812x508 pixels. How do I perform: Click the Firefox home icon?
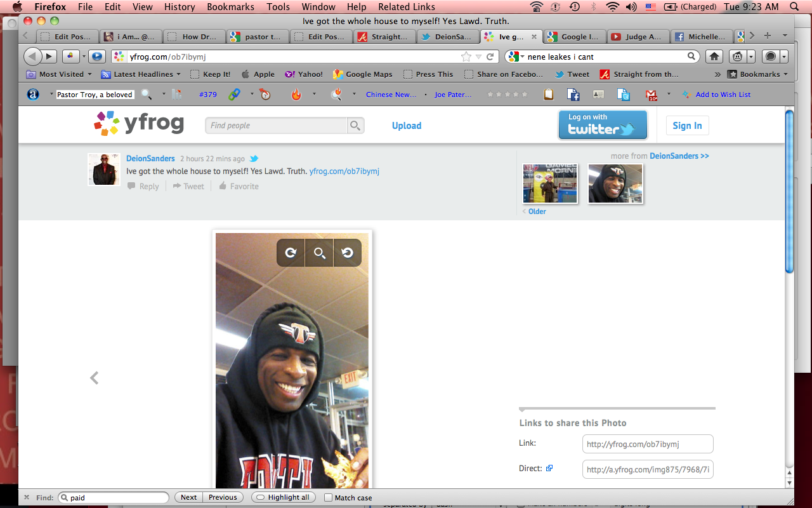coord(714,57)
